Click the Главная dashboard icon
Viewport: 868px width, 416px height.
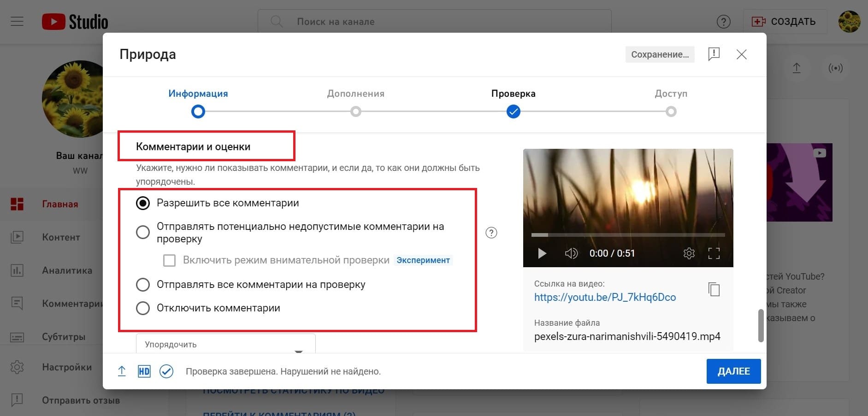pos(17,204)
